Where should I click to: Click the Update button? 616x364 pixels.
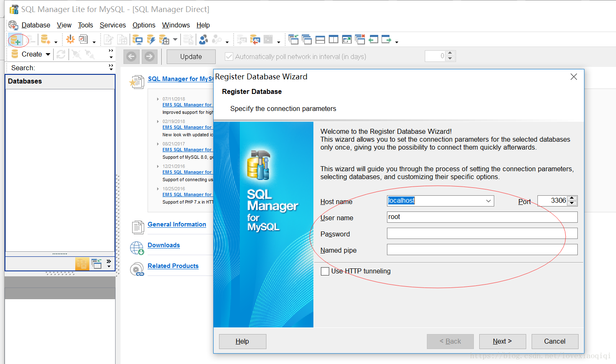[x=191, y=57]
